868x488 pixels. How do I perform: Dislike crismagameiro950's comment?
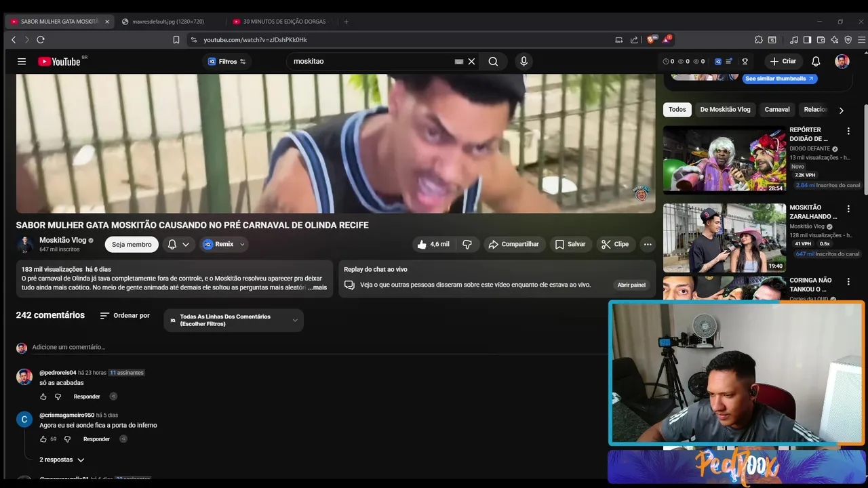pos(67,439)
